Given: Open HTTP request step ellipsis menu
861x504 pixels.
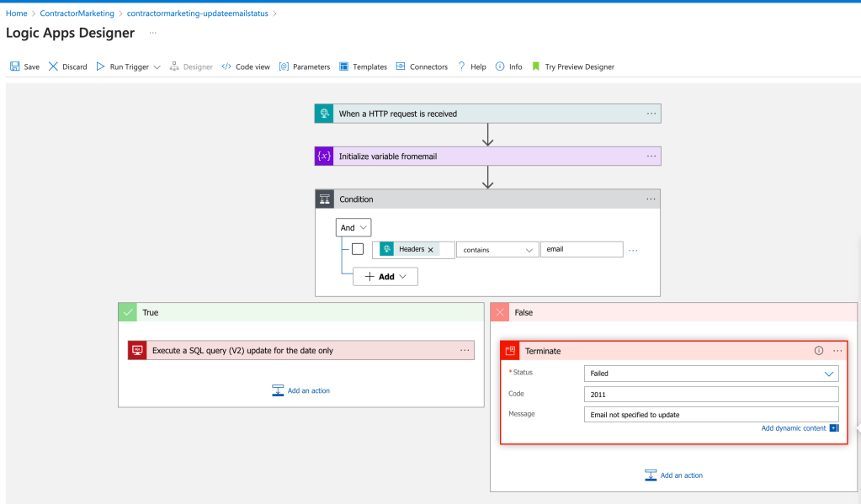Looking at the screenshot, I should point(651,114).
